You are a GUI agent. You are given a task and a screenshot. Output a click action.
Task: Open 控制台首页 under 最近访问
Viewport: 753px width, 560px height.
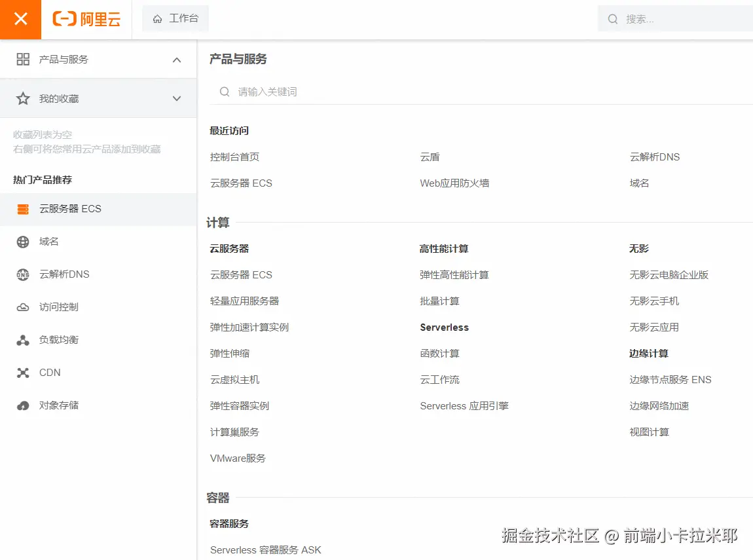234,157
